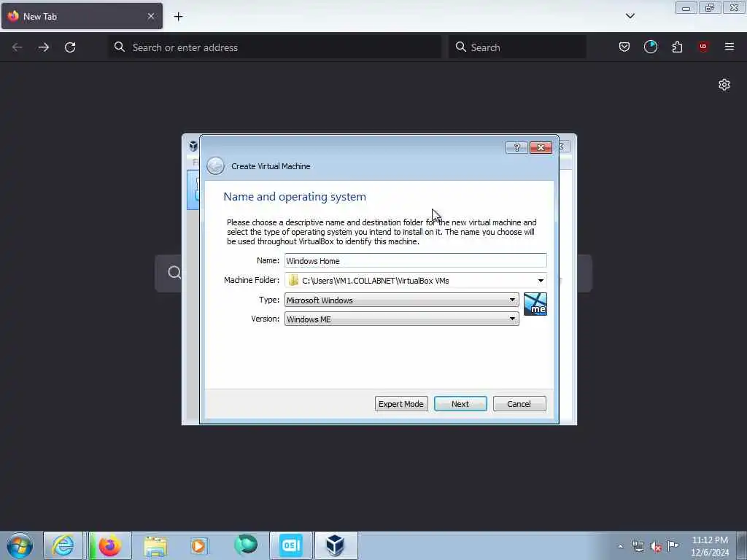Open Windows Explorer from the taskbar
747x560 pixels.
155,545
